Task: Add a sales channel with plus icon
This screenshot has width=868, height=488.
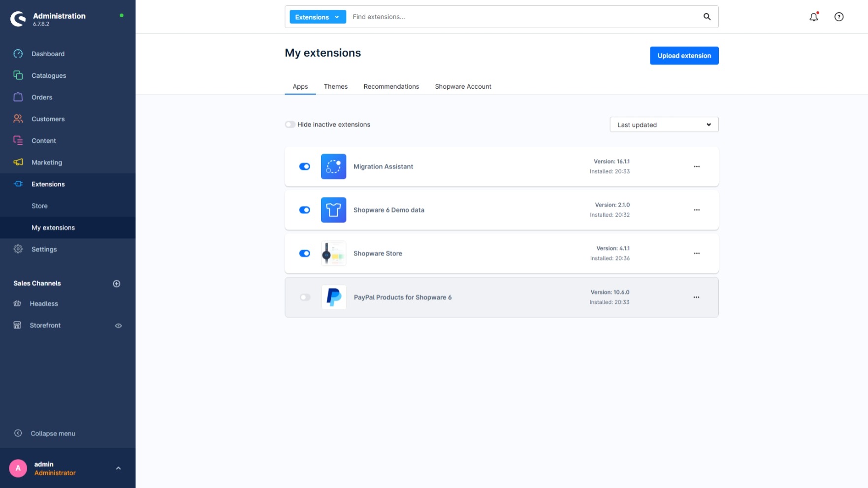Action: click(117, 284)
